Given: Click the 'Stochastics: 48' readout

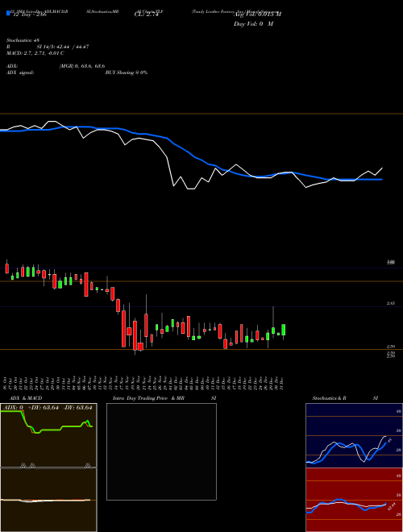Looking at the screenshot, I should 23,40.
